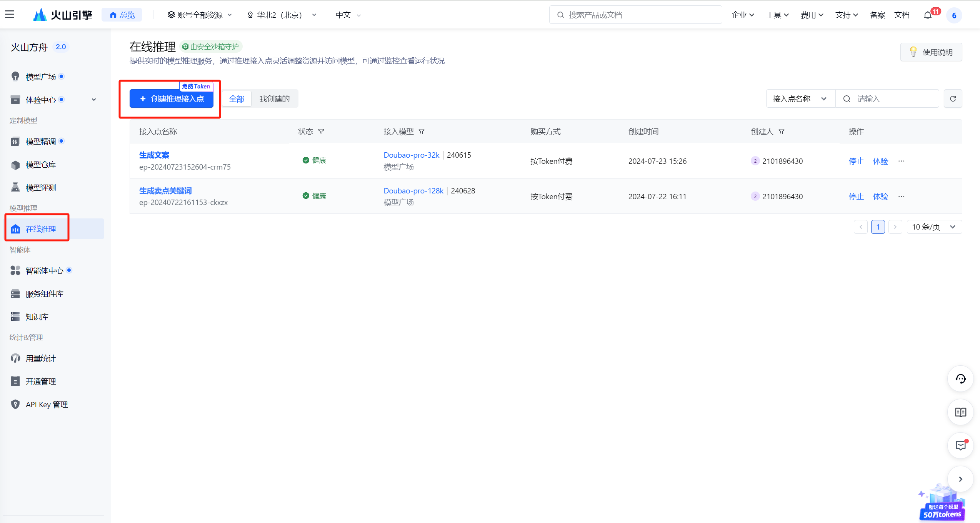Click the Volcano Engine logo
Viewport: 980px width, 523px height.
62,15
